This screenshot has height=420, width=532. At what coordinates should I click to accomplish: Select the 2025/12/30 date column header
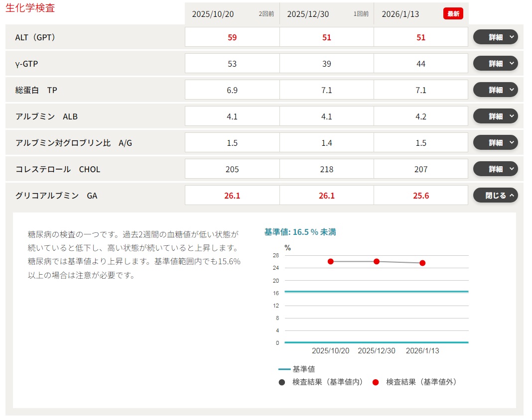pos(308,14)
